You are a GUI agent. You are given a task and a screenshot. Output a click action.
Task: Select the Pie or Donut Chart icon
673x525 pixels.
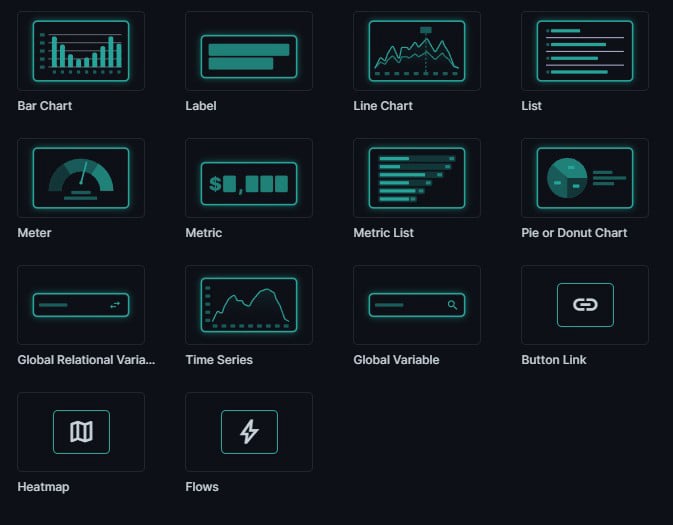click(x=585, y=178)
